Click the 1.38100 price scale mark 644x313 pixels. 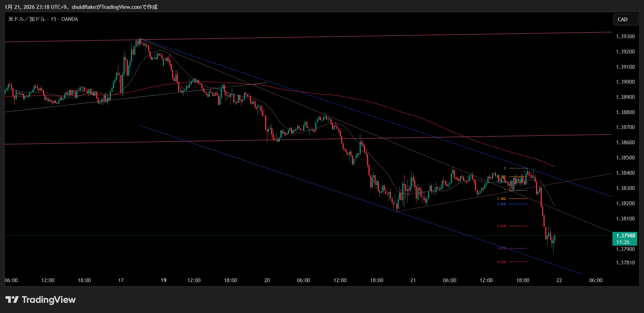pyautogui.click(x=625, y=219)
